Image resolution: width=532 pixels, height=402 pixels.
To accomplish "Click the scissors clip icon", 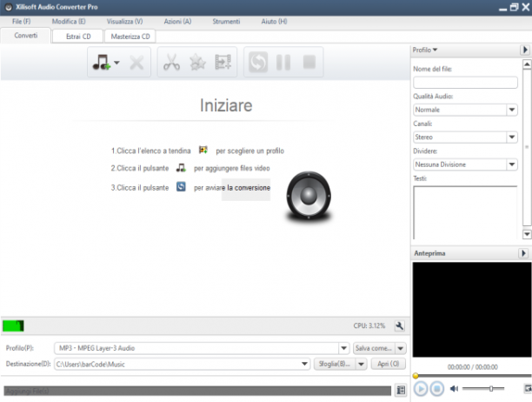I will click(171, 63).
